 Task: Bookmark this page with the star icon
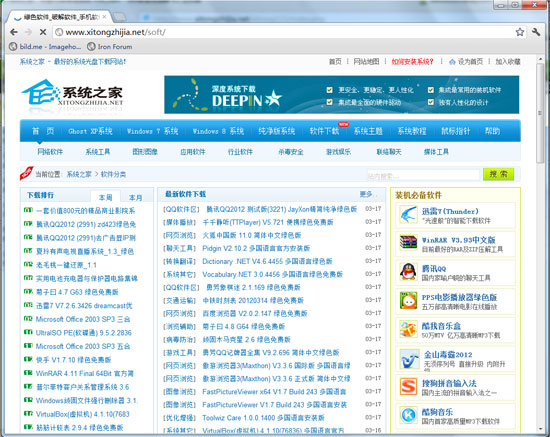[519, 32]
